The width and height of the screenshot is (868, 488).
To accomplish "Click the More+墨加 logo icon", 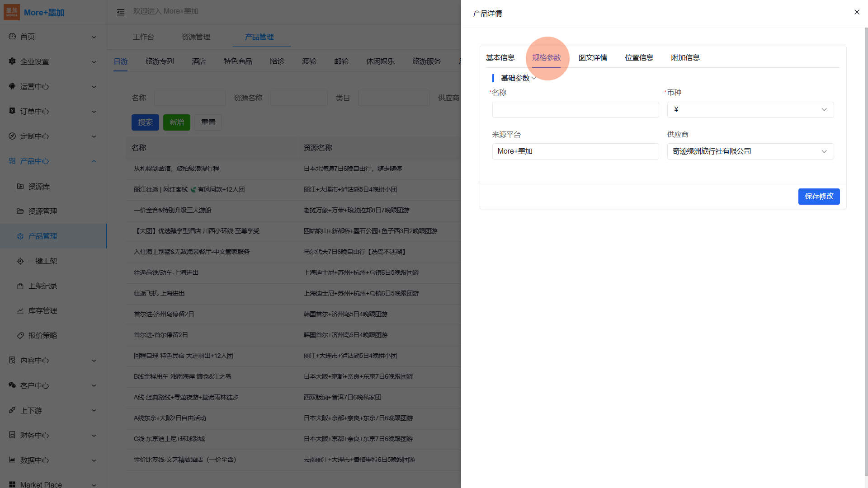I will tap(12, 12).
